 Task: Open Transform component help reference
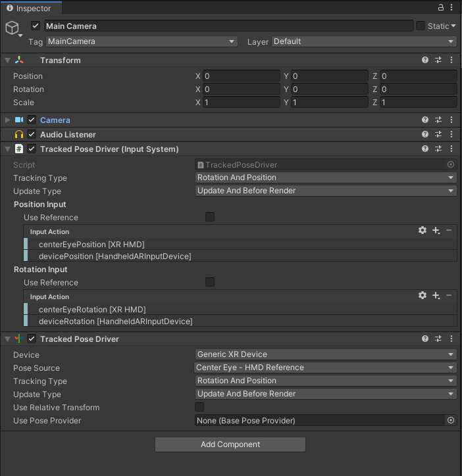point(425,60)
